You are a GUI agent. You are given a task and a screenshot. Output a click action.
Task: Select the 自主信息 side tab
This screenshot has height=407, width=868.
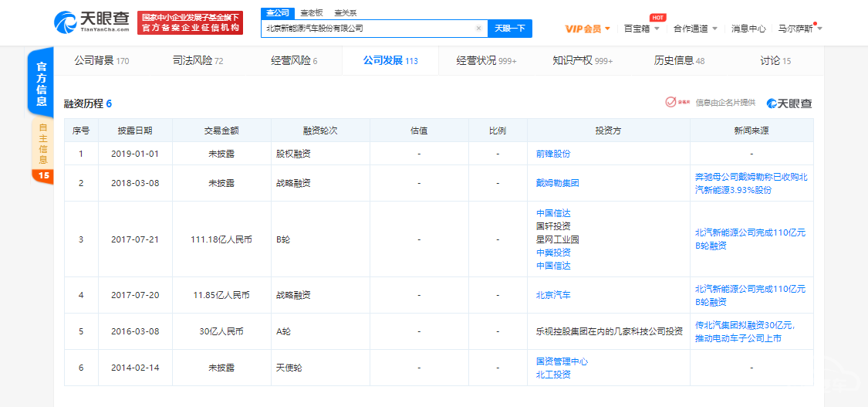click(43, 144)
